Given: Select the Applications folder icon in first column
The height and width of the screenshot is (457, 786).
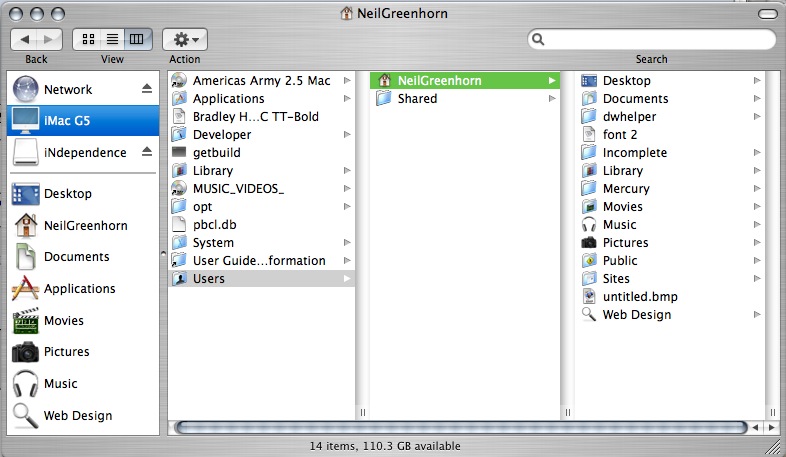Looking at the screenshot, I should (x=179, y=98).
